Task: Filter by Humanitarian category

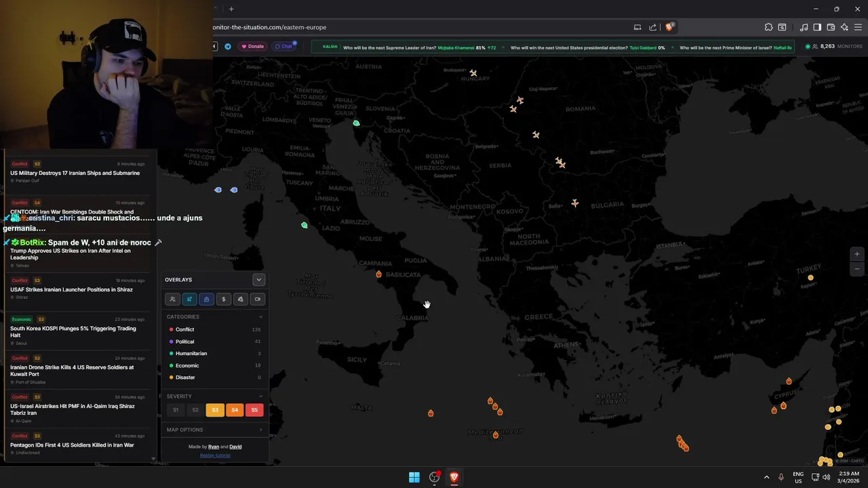Action: (214, 353)
